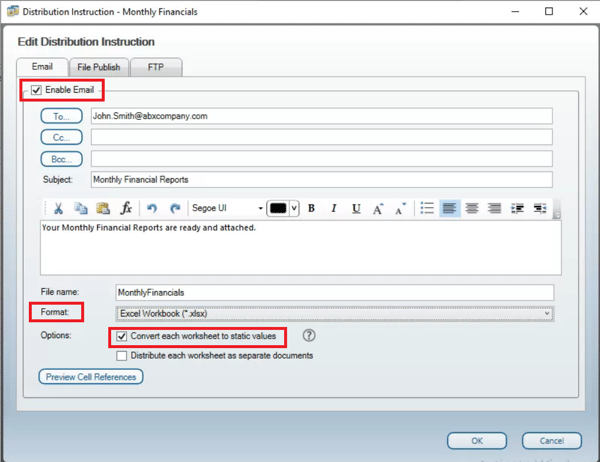Insert a formula with the fx icon

point(126,208)
